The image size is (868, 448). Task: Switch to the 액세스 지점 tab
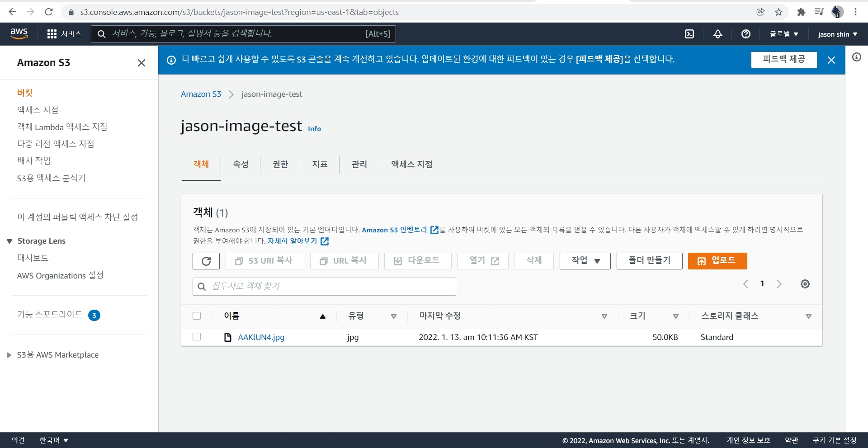coord(412,165)
